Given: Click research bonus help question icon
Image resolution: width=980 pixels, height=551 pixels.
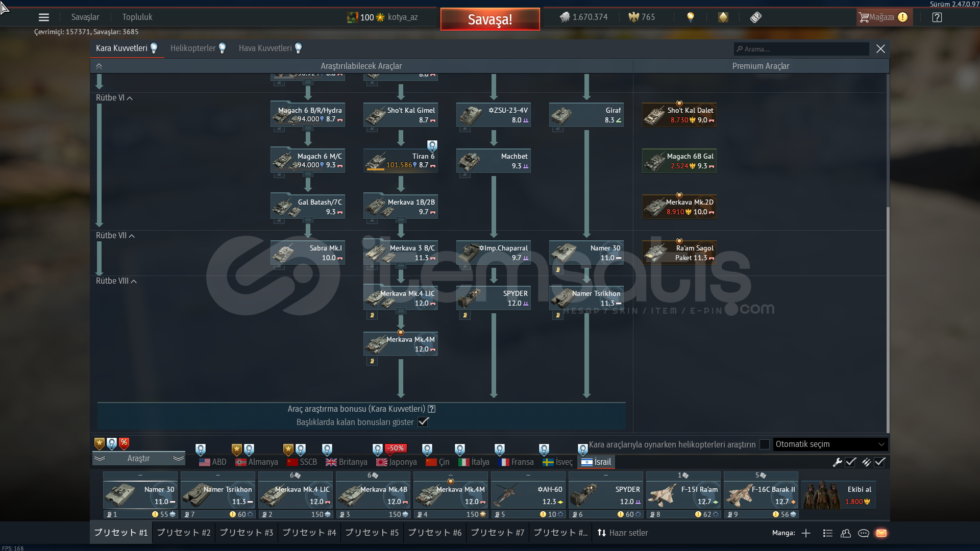Looking at the screenshot, I should (x=432, y=409).
